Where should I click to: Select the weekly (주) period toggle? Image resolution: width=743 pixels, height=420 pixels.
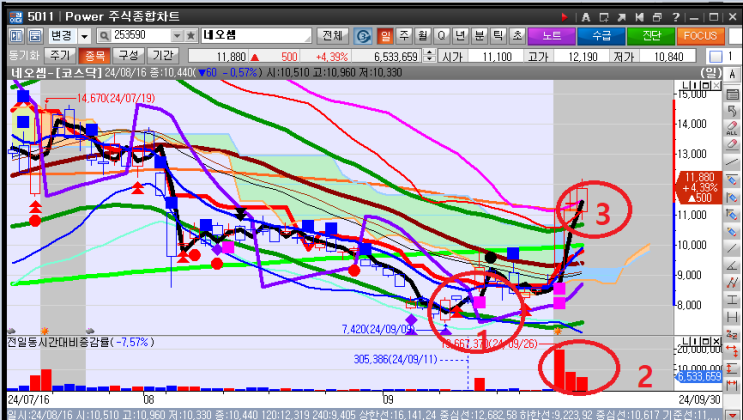coord(404,36)
